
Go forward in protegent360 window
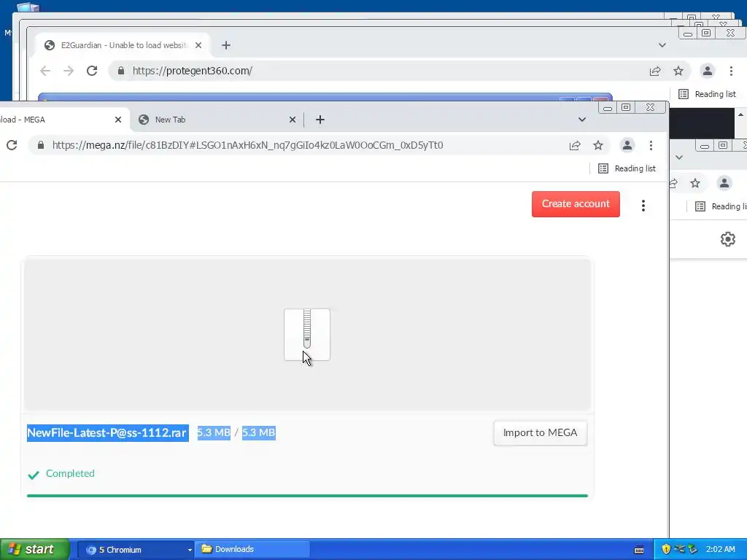point(69,71)
